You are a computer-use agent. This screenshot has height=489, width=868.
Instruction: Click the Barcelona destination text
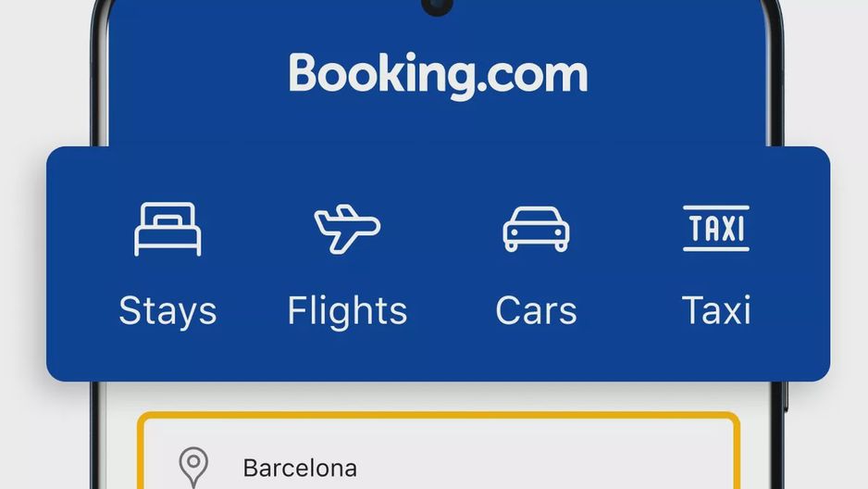(300, 469)
